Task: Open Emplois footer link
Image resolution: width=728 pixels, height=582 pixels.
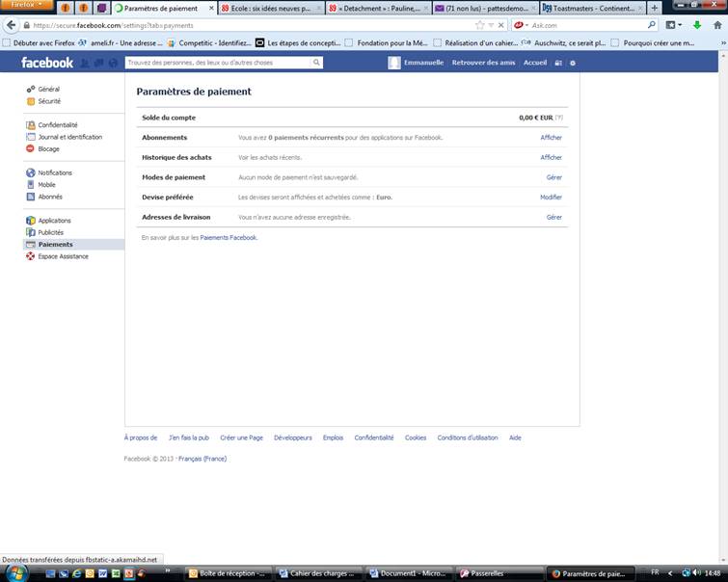Action: [333, 437]
